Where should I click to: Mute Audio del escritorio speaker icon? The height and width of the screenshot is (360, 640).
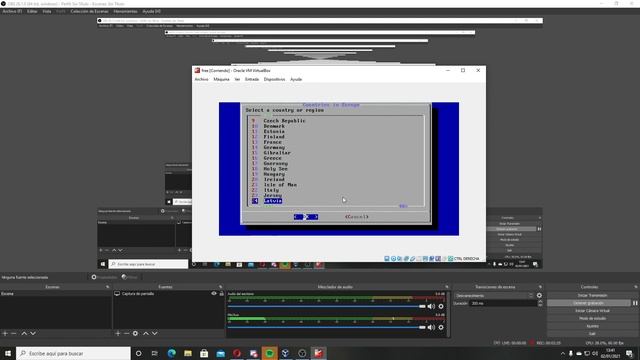431,306
